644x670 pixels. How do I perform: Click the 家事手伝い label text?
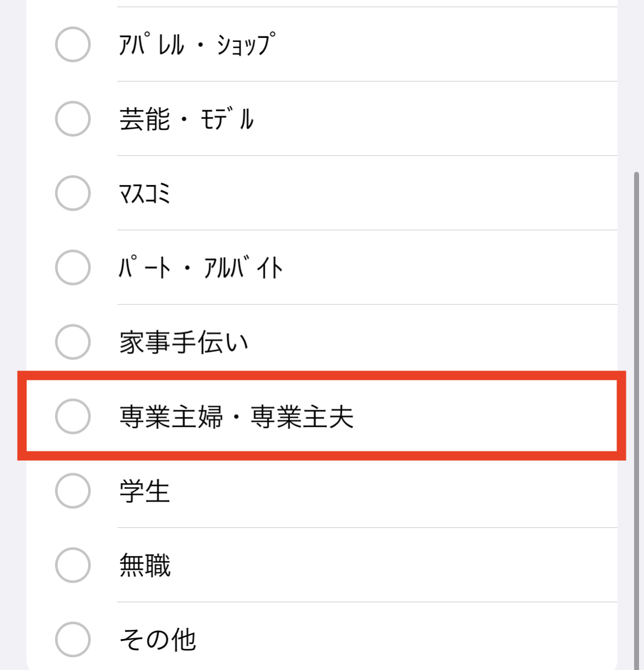point(184,342)
